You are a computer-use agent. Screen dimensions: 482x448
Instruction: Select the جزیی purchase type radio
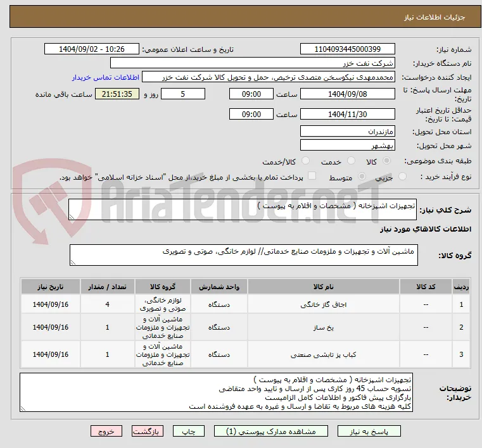click(x=402, y=177)
